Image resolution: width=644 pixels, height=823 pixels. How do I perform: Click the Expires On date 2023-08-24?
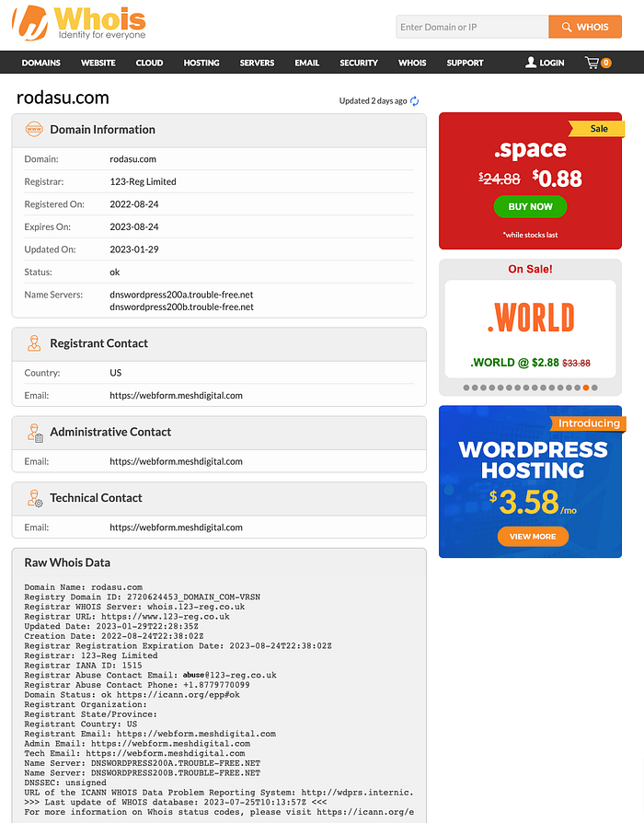point(134,226)
